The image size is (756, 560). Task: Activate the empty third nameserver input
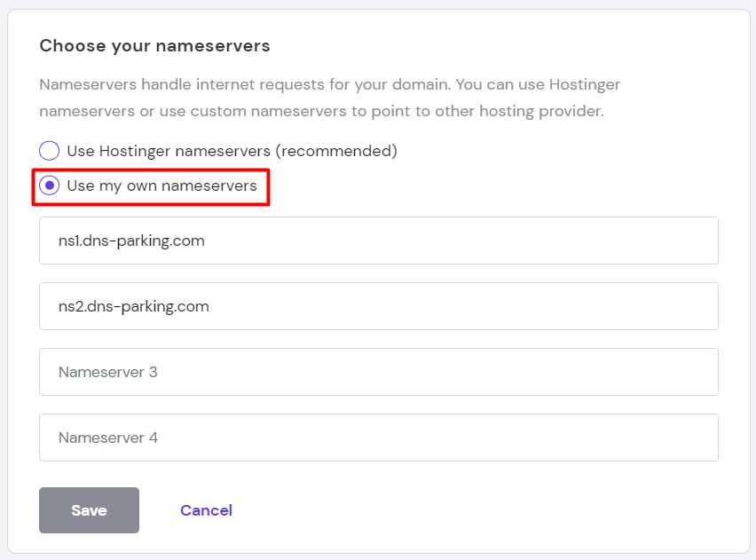coord(378,372)
